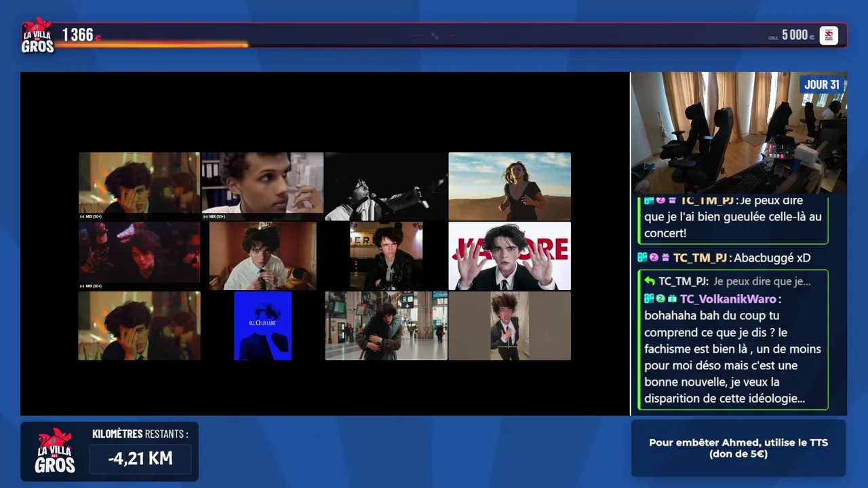Open the thumbnail of a man adjusting his tie
The height and width of the screenshot is (488, 868).
[x=262, y=256]
